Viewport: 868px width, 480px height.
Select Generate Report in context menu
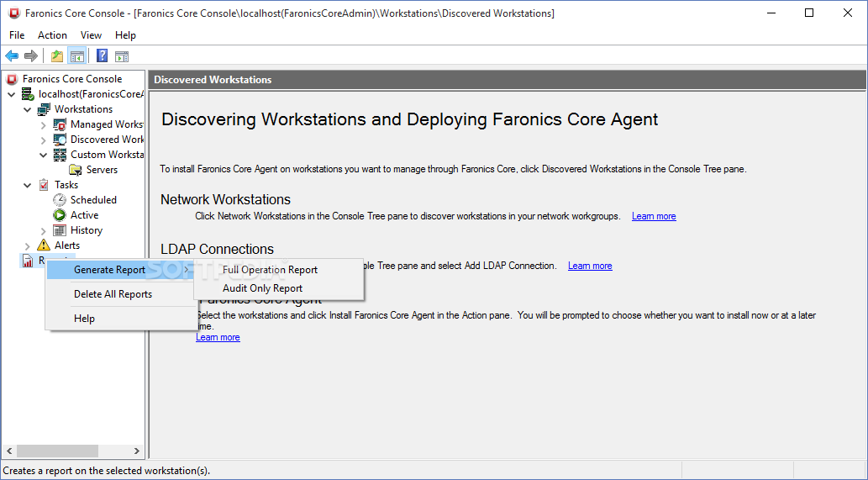pos(119,270)
